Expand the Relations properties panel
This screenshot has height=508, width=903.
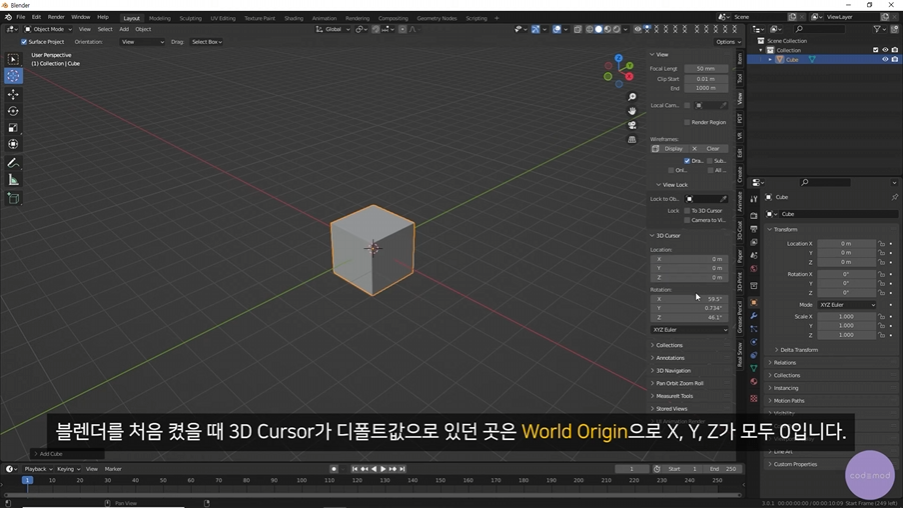coord(782,362)
